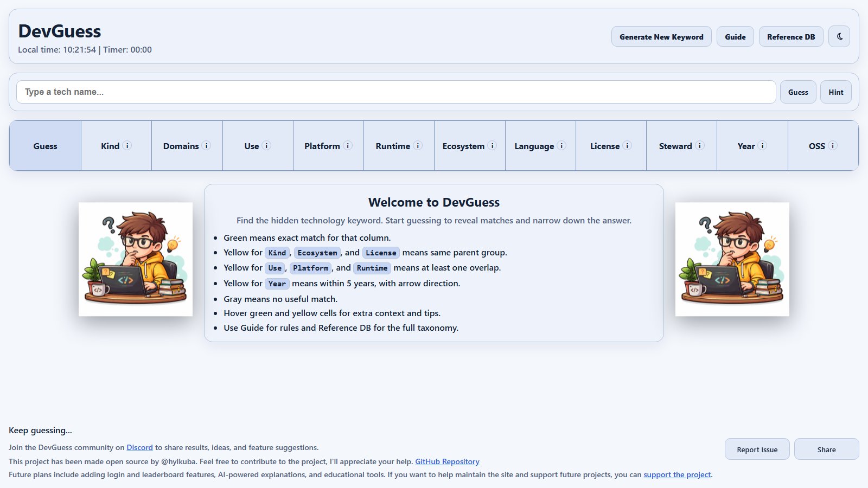Click the OSS column info icon
This screenshot has height=488, width=868.
tap(833, 145)
